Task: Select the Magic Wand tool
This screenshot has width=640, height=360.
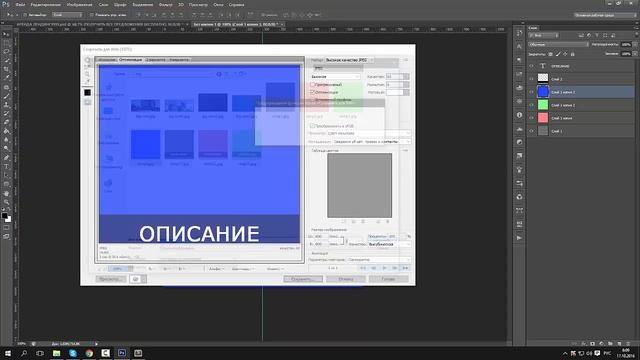Action: [x=6, y=60]
